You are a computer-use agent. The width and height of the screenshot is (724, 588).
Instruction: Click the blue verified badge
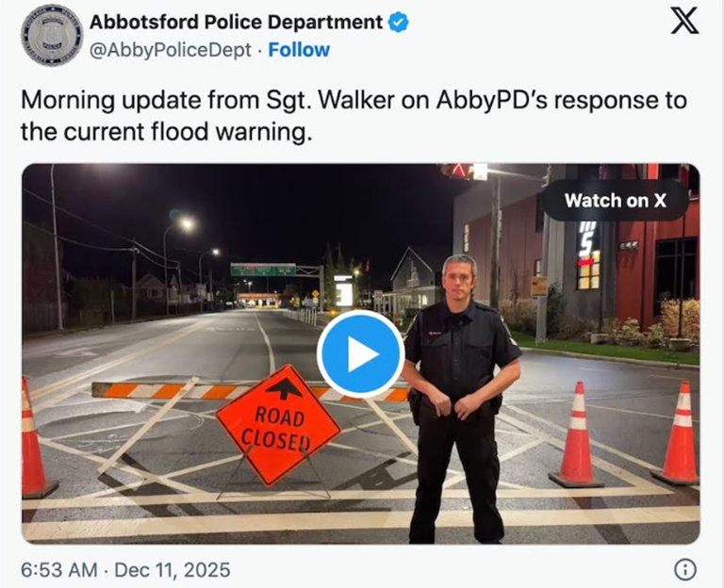tap(398, 23)
